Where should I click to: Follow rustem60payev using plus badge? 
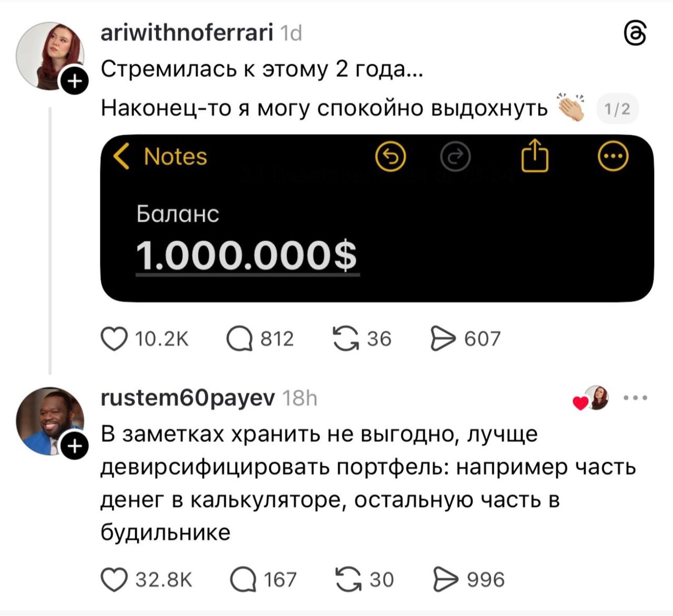75,446
